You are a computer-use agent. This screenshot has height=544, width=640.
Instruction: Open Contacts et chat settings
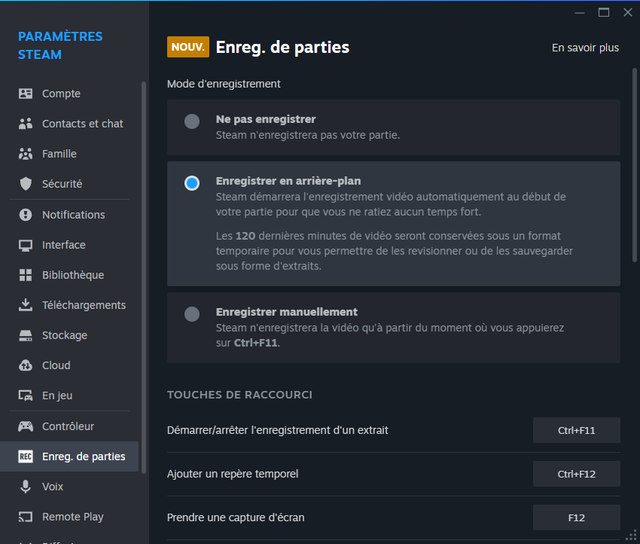(x=69, y=124)
